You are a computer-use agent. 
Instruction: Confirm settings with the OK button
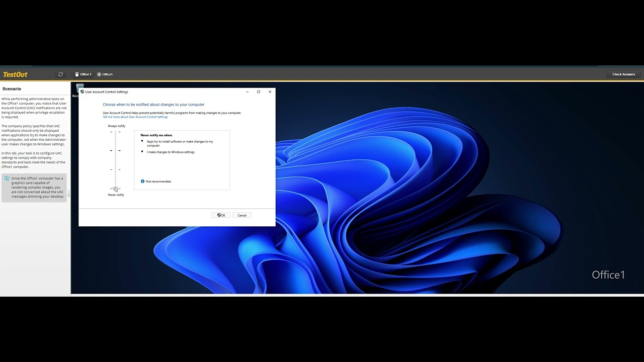click(221, 215)
